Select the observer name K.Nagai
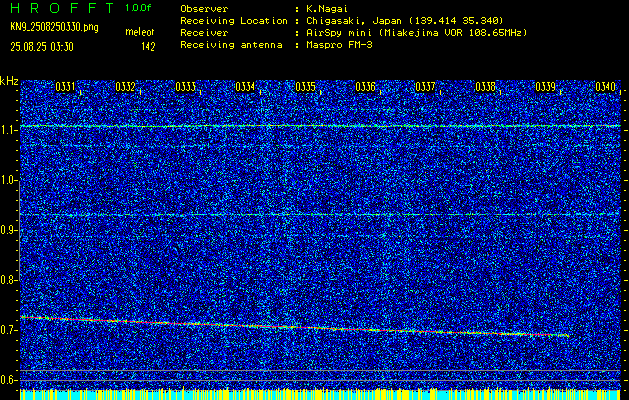The height and width of the screenshot is (400, 629). 327,9
